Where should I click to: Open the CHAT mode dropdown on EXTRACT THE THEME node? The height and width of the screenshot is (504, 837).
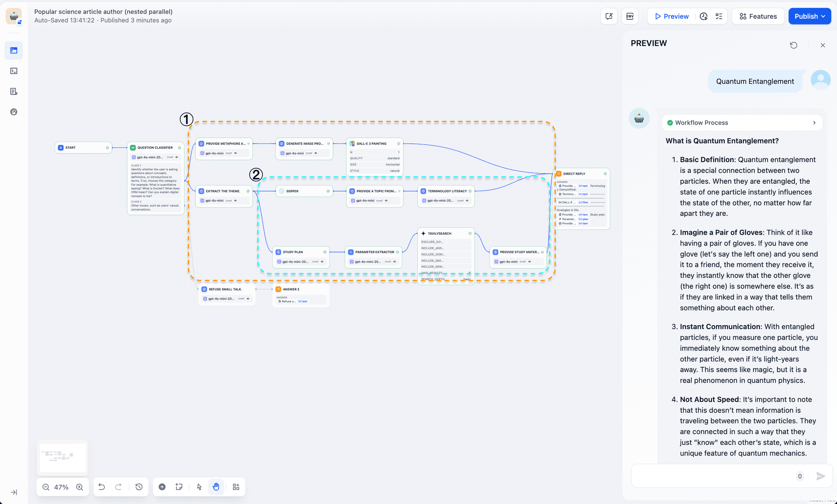coord(230,201)
